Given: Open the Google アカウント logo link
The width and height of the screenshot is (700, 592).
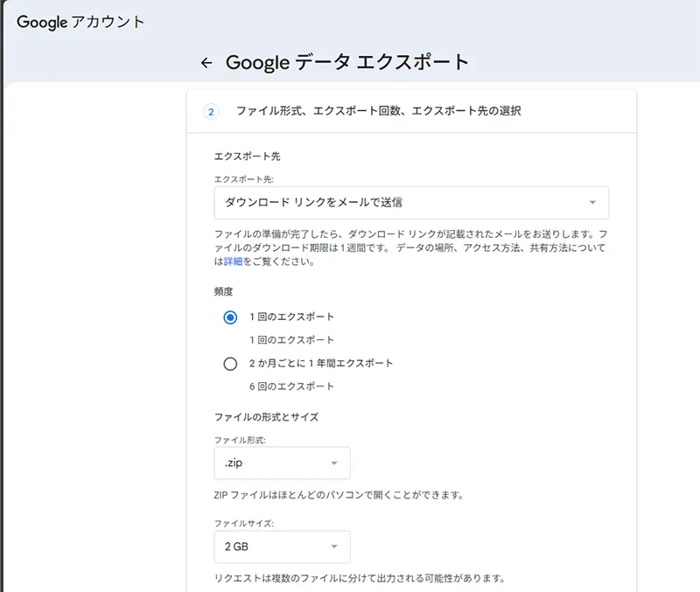Looking at the screenshot, I should [x=80, y=22].
